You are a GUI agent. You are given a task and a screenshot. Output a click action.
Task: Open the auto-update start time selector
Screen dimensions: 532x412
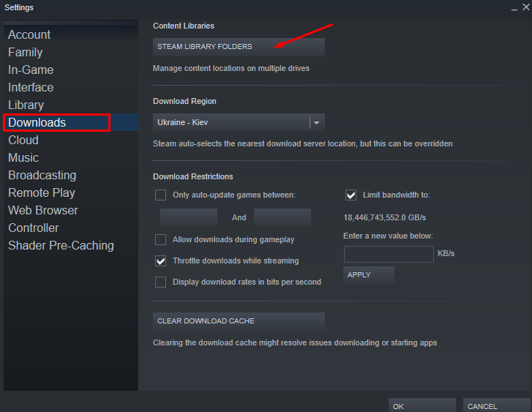[189, 217]
